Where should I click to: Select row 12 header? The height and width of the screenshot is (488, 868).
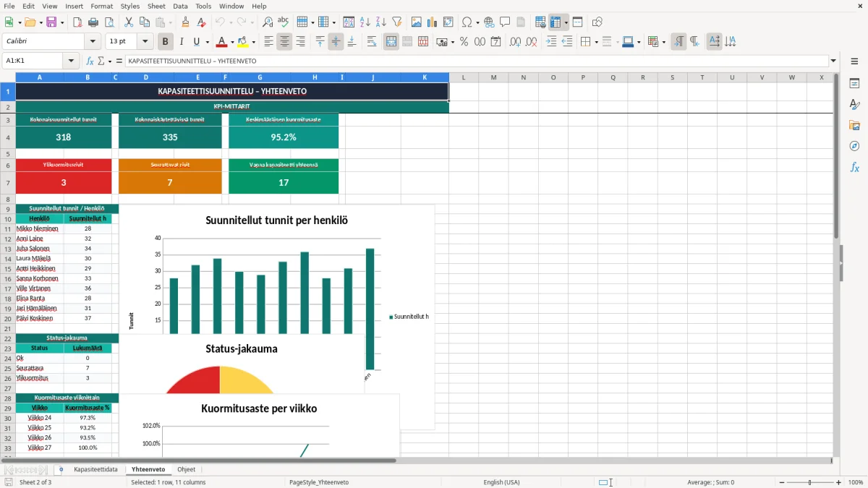(x=7, y=239)
